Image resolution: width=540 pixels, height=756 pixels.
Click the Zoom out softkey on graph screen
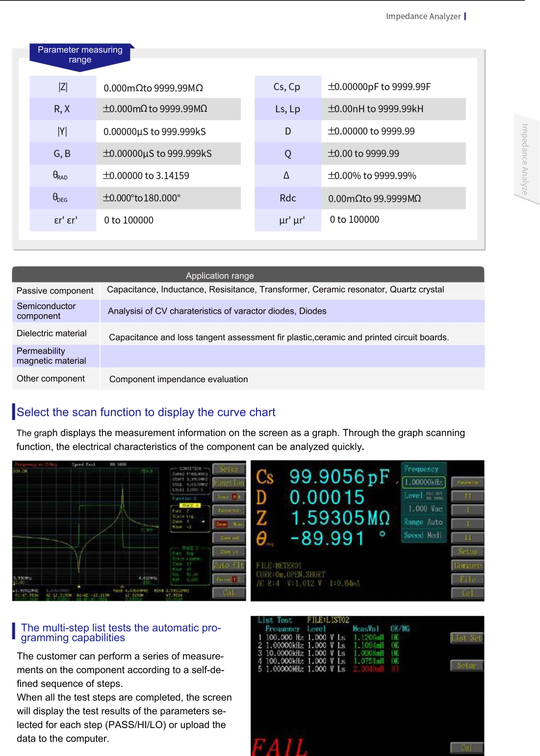[229, 538]
